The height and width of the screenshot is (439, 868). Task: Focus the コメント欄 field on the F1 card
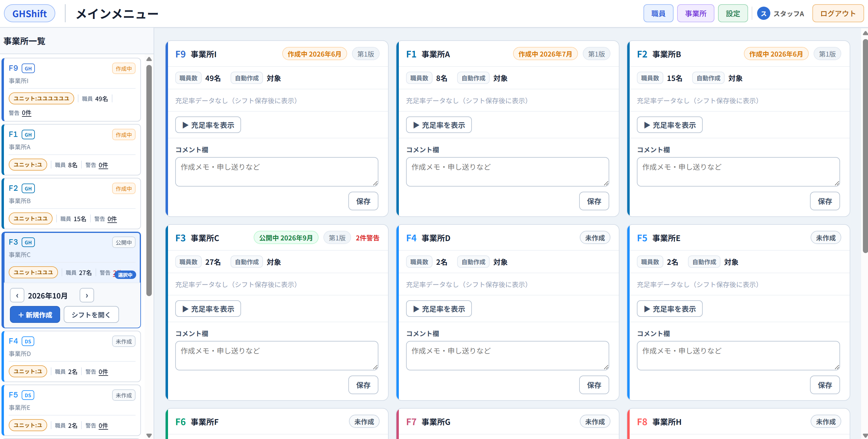pyautogui.click(x=507, y=172)
